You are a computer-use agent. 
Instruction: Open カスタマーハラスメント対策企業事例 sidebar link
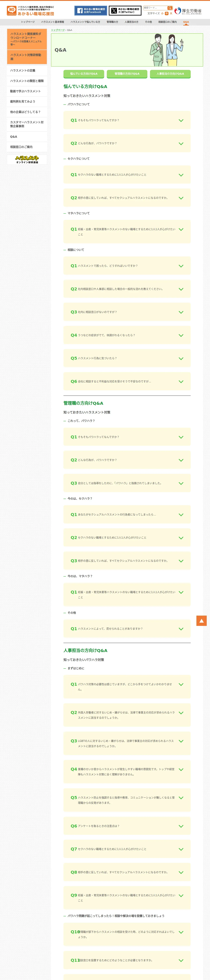coord(27,124)
